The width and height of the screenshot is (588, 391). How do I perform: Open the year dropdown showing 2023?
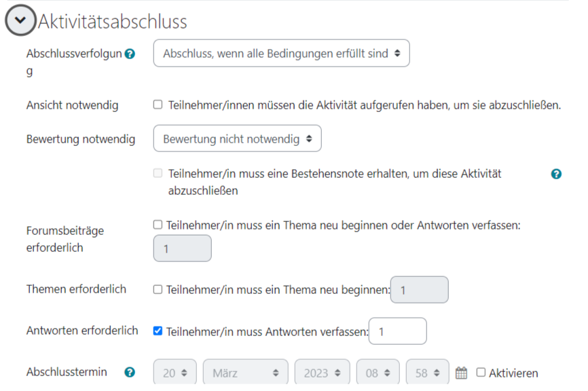[x=322, y=372]
